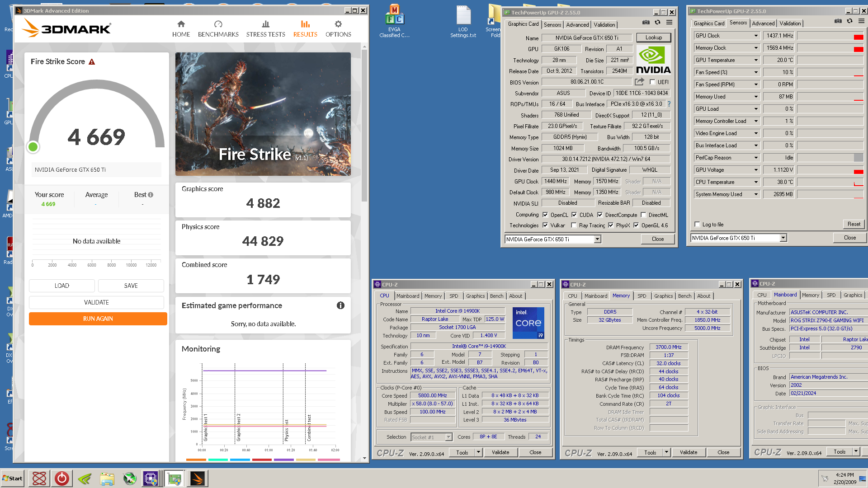Click the NVIDIA logo in GPU-Z
868x488 pixels.
pyautogui.click(x=653, y=60)
